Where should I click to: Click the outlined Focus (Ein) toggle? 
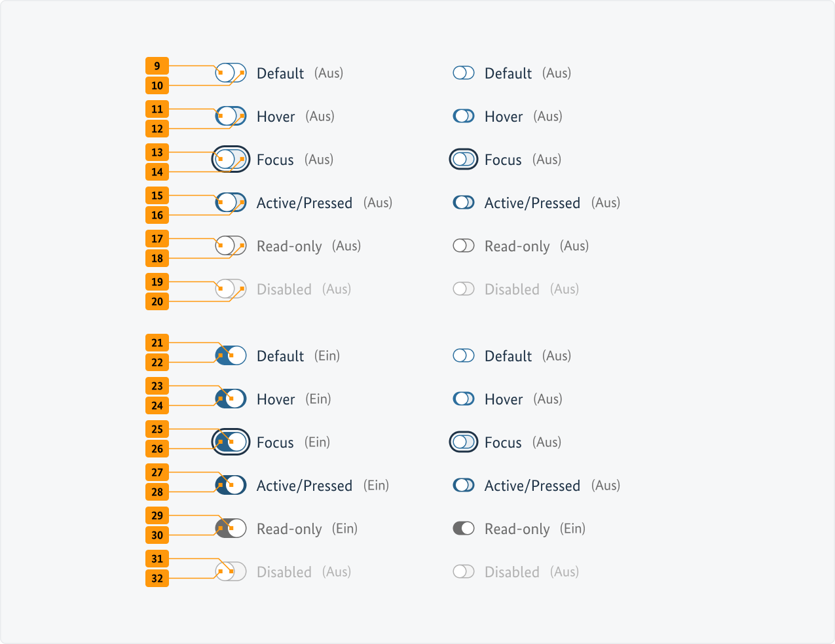(231, 442)
